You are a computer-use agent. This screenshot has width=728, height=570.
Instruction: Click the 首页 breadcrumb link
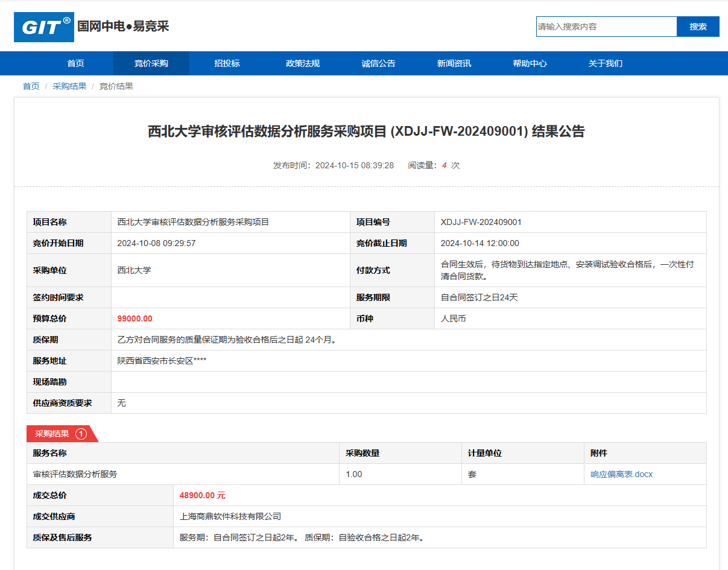(31, 86)
